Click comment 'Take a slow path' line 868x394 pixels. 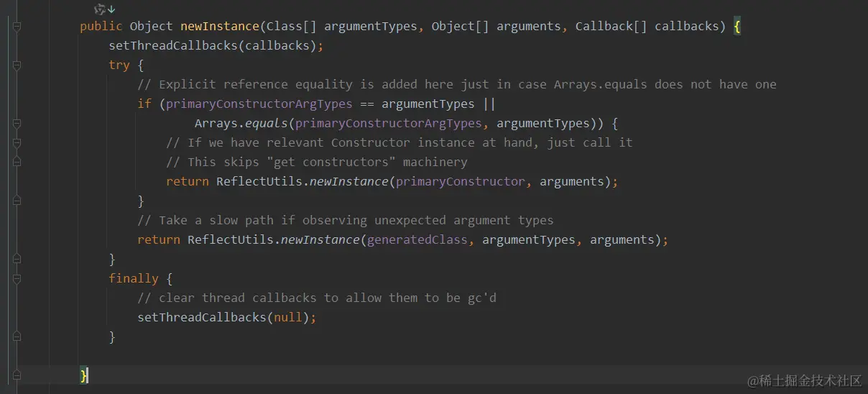pos(346,220)
